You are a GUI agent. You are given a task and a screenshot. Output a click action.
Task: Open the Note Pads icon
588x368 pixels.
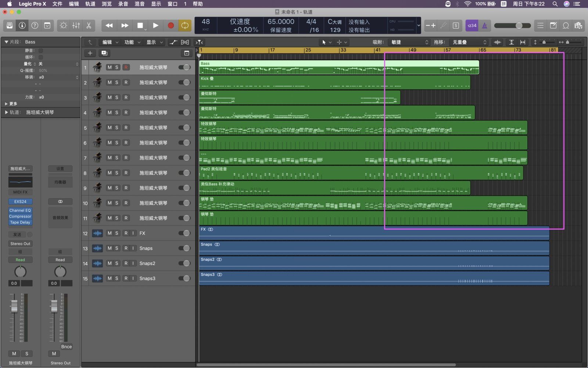[x=553, y=25]
